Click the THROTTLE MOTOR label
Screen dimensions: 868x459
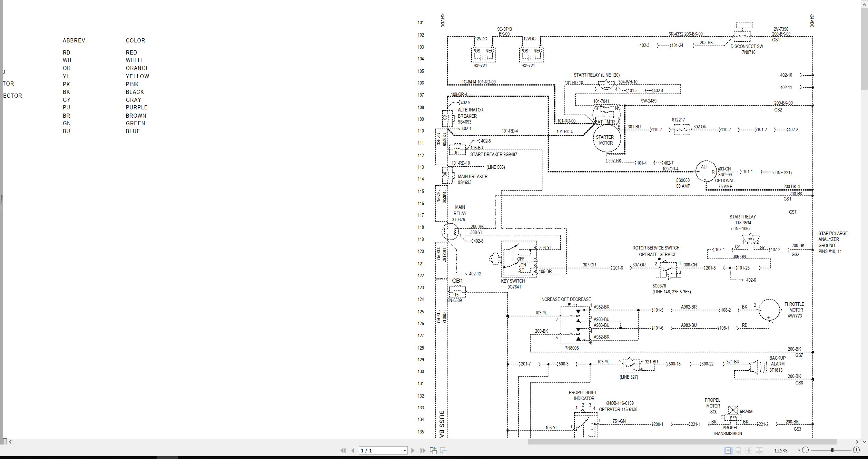point(794,307)
